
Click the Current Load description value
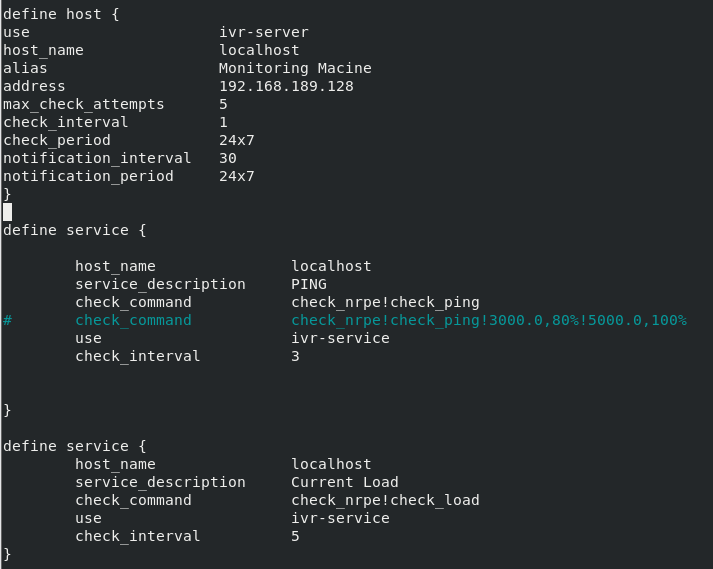tap(345, 482)
